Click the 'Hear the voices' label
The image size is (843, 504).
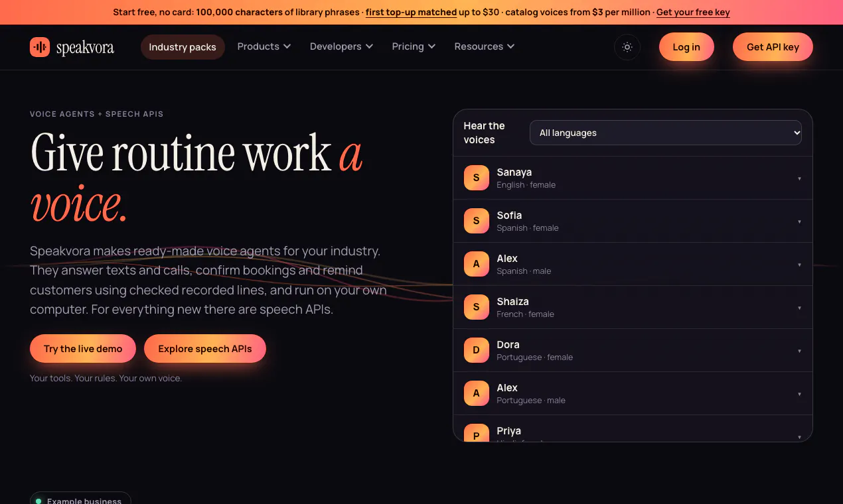pos(485,133)
